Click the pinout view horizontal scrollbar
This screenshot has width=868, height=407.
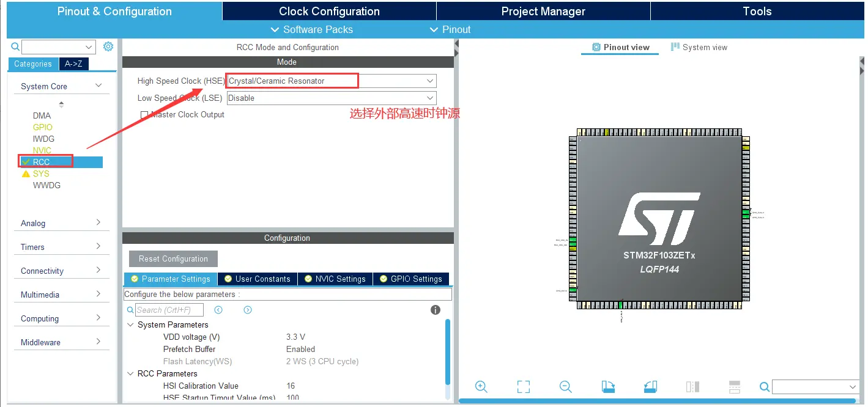pos(658,401)
